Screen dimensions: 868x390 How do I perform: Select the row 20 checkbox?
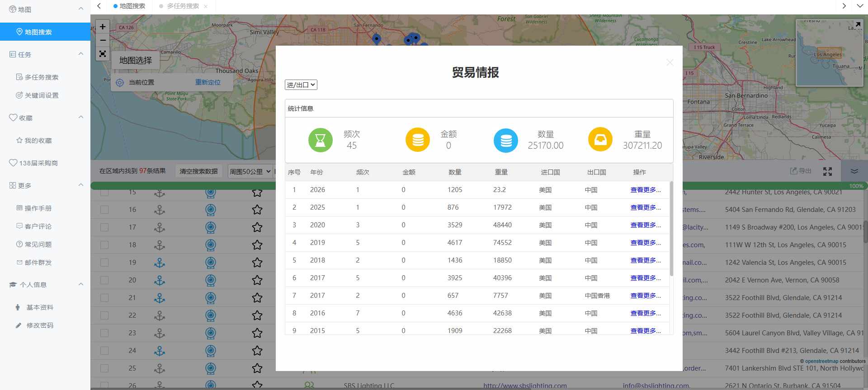[104, 280]
